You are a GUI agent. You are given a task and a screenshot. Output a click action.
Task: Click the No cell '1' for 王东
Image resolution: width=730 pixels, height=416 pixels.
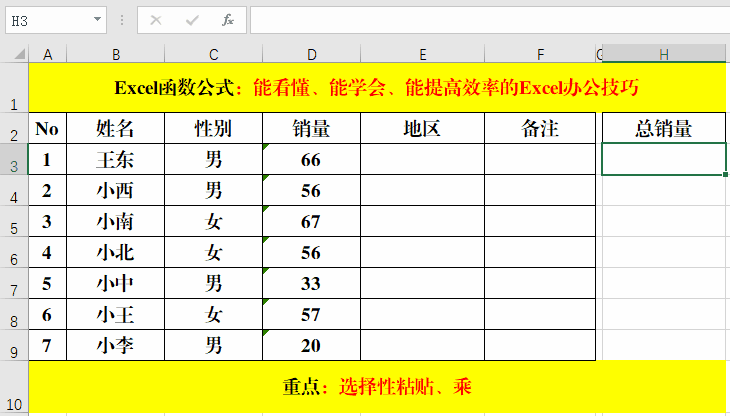point(47,159)
